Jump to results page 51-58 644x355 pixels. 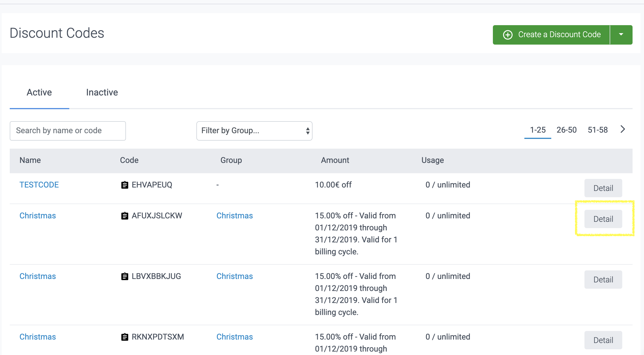pos(598,130)
